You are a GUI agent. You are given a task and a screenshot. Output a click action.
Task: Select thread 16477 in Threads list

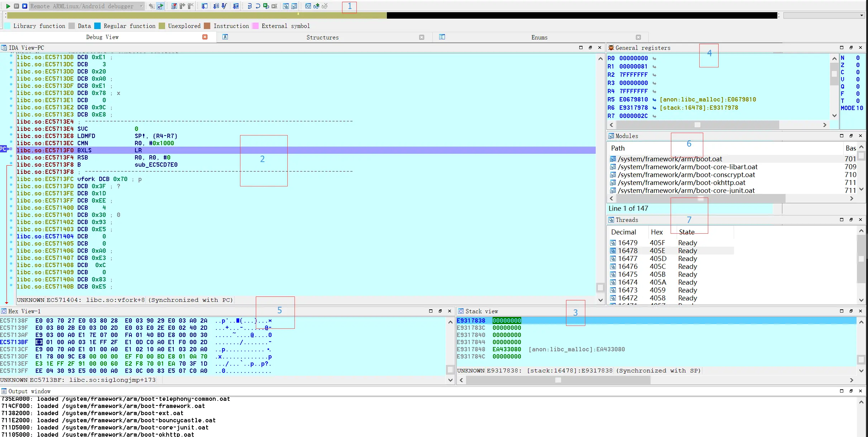pyautogui.click(x=628, y=258)
